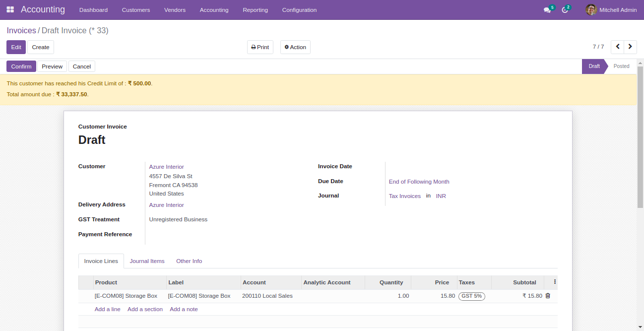
Task: Switch to the Journal Items tab
Action: [147, 261]
